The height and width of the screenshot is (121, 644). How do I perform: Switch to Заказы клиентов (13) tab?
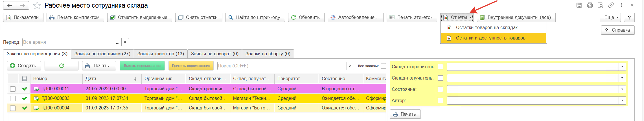tap(161, 54)
